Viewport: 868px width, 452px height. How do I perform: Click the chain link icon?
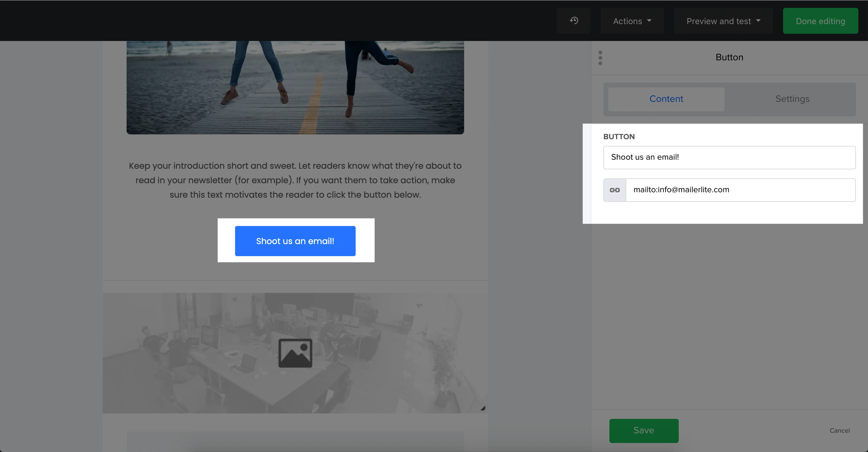pyautogui.click(x=615, y=190)
